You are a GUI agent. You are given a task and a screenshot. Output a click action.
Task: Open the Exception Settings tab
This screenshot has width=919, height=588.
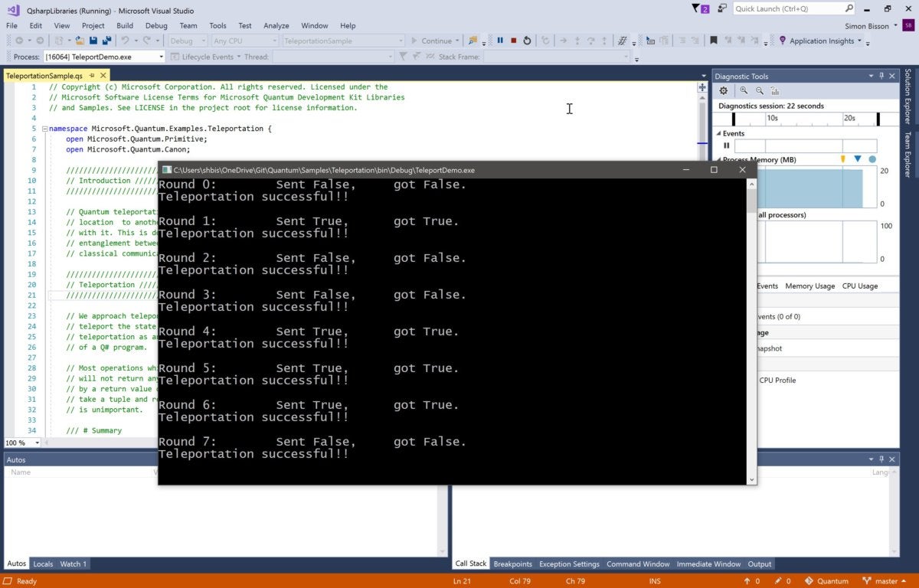pos(569,563)
